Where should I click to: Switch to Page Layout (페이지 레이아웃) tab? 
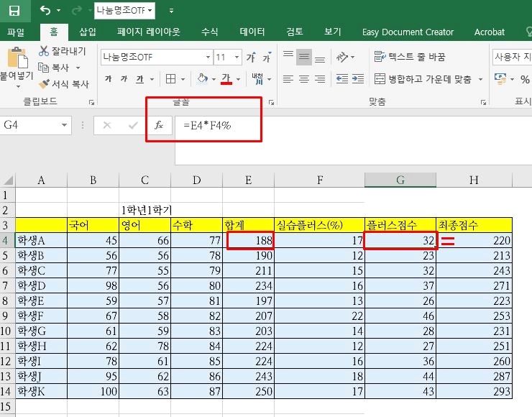(x=149, y=32)
